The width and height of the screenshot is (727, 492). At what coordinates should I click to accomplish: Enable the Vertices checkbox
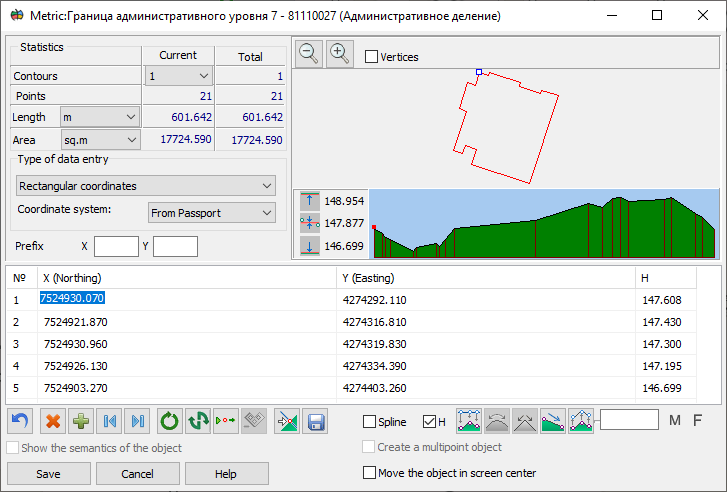click(x=372, y=57)
